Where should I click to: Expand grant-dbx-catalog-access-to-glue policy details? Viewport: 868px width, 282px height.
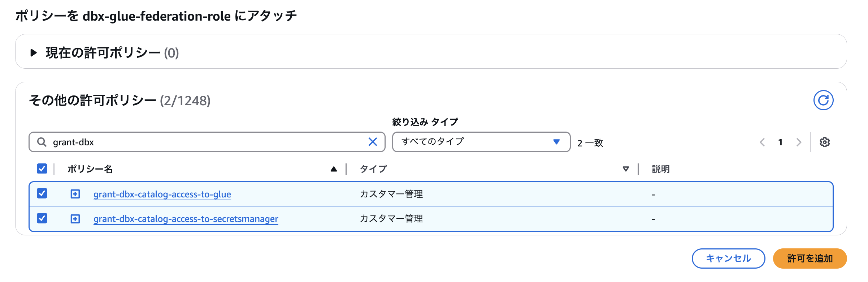tap(75, 194)
